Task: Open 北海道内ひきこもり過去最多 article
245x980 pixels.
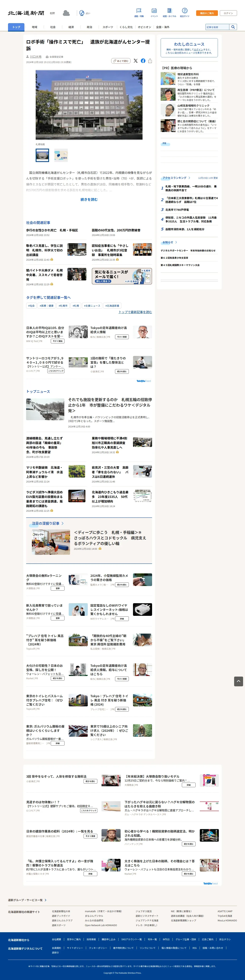Action: point(110,496)
